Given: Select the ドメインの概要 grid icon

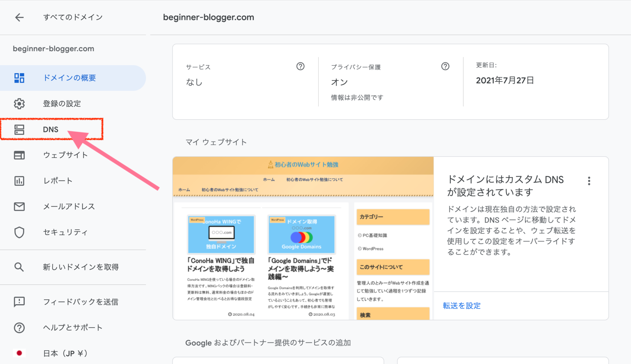Looking at the screenshot, I should pyautogui.click(x=19, y=78).
